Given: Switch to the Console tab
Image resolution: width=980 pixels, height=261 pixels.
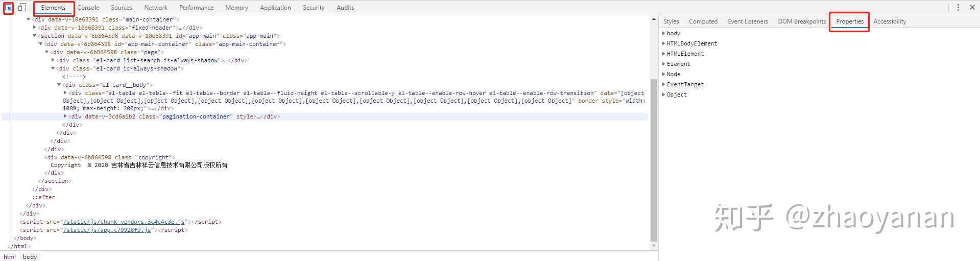Looking at the screenshot, I should tap(88, 8).
